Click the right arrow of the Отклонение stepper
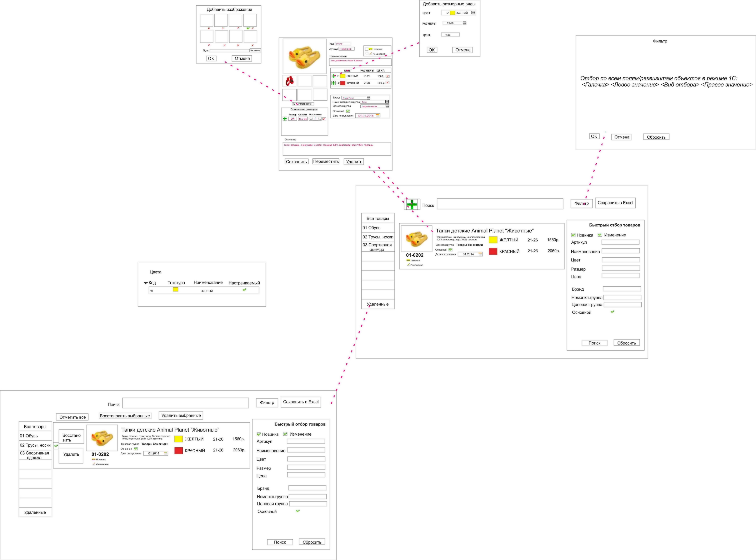Screen dimensions: 756x560 320,119
